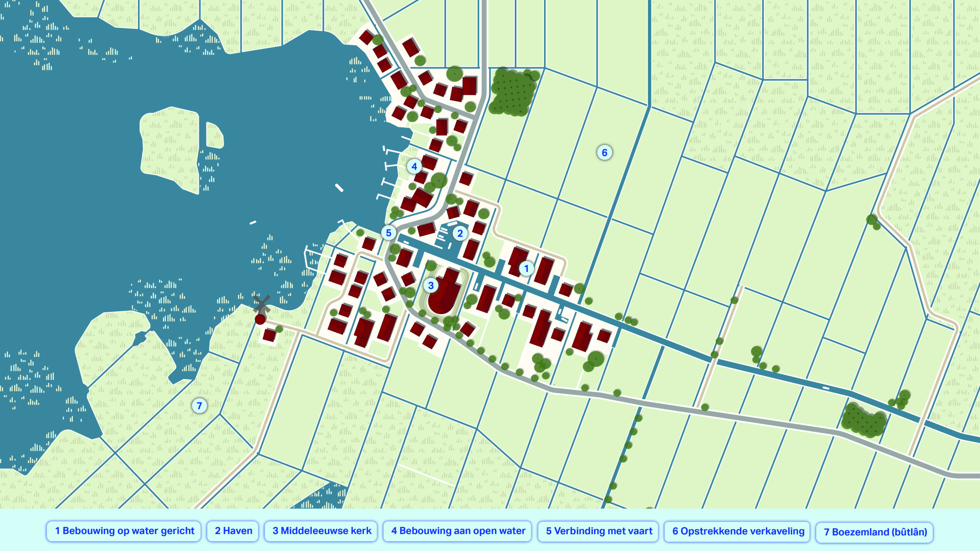Select marker 3 on the church
The height and width of the screenshot is (551, 980).
[x=431, y=285]
